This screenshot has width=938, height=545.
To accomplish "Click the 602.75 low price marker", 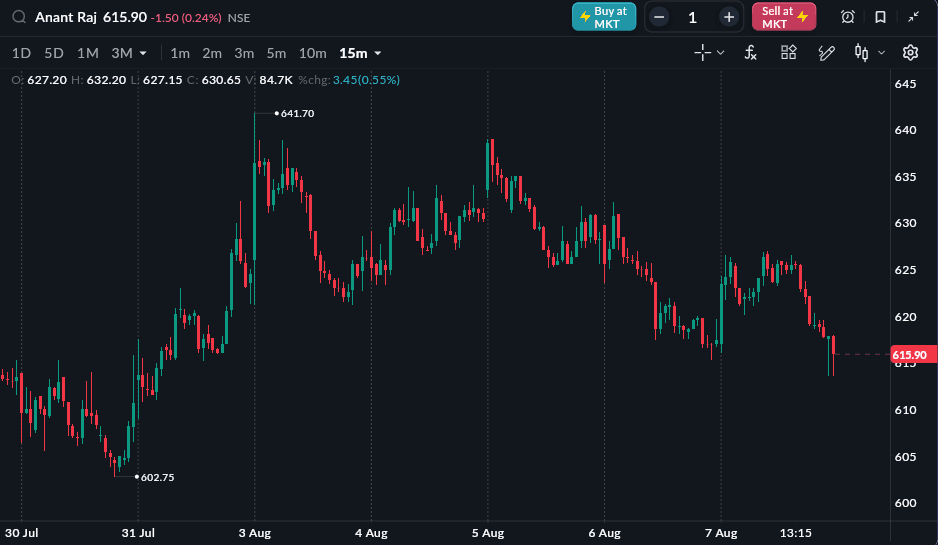I will tap(157, 477).
